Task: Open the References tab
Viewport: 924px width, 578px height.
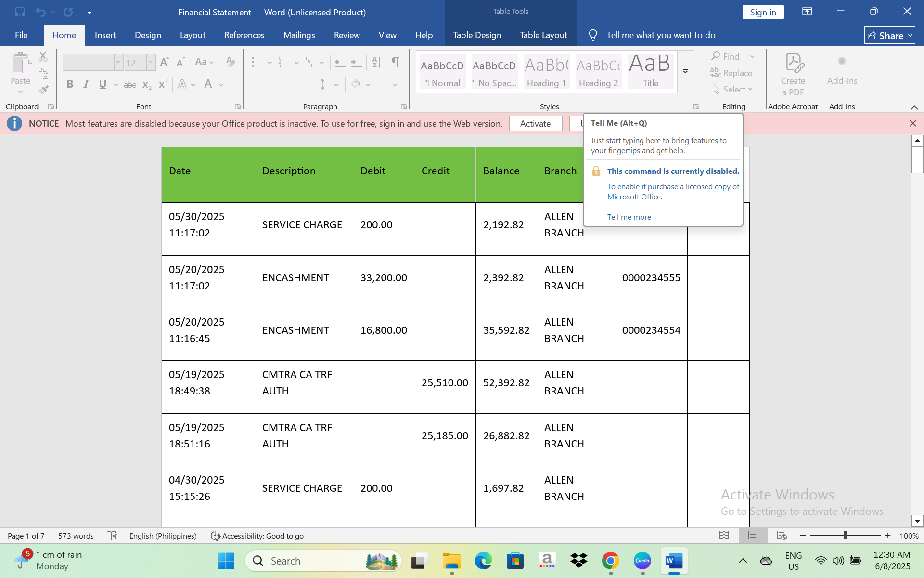Action: [244, 35]
